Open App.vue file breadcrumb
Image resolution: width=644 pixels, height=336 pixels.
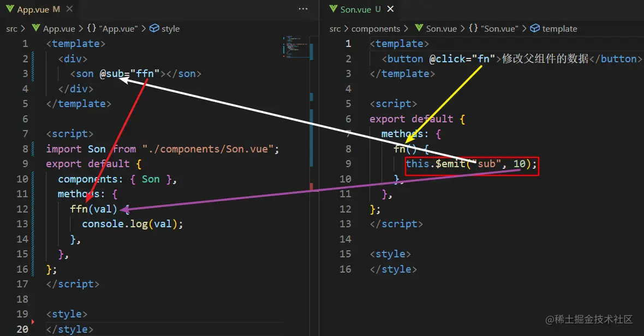tap(59, 28)
